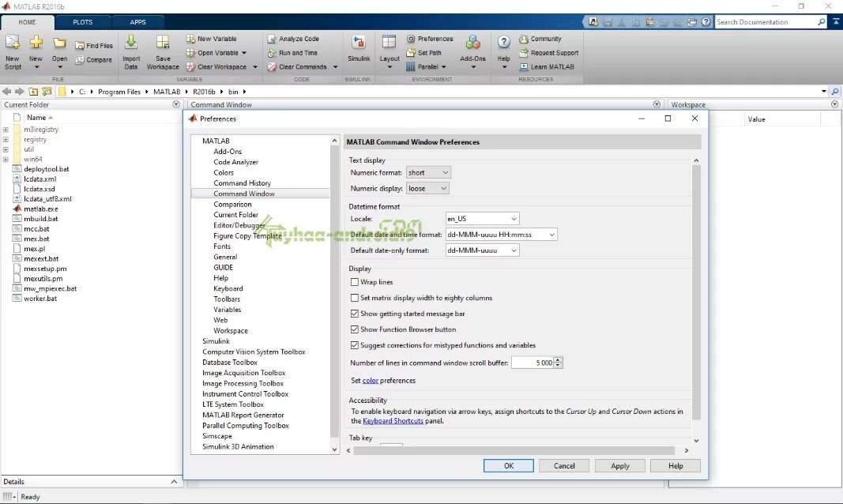Click the search magnifier in Search Documentation
The image size is (843, 504).
[822, 22]
